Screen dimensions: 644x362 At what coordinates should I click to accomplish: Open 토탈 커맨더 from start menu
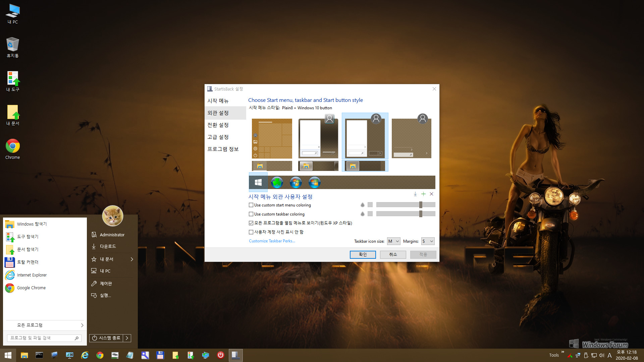click(45, 262)
